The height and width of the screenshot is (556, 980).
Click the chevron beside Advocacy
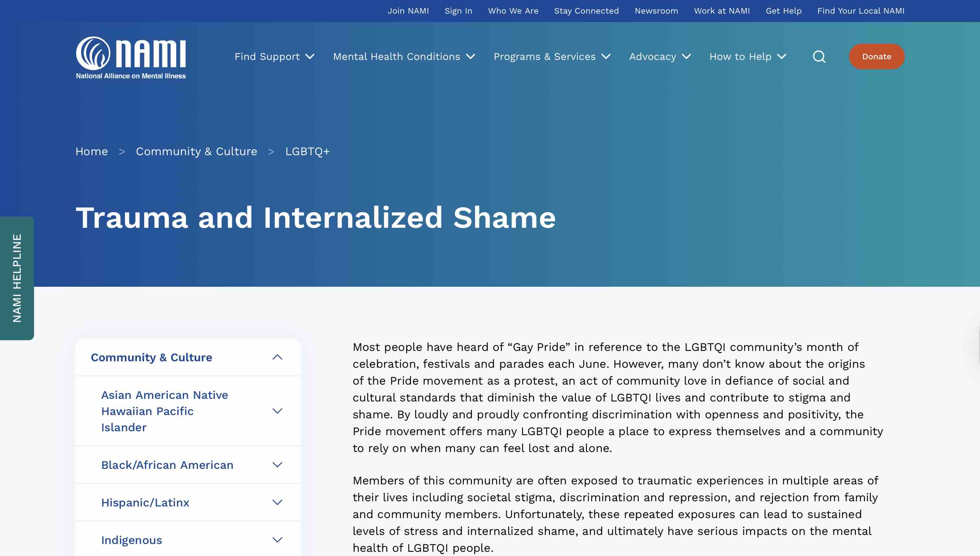point(686,56)
